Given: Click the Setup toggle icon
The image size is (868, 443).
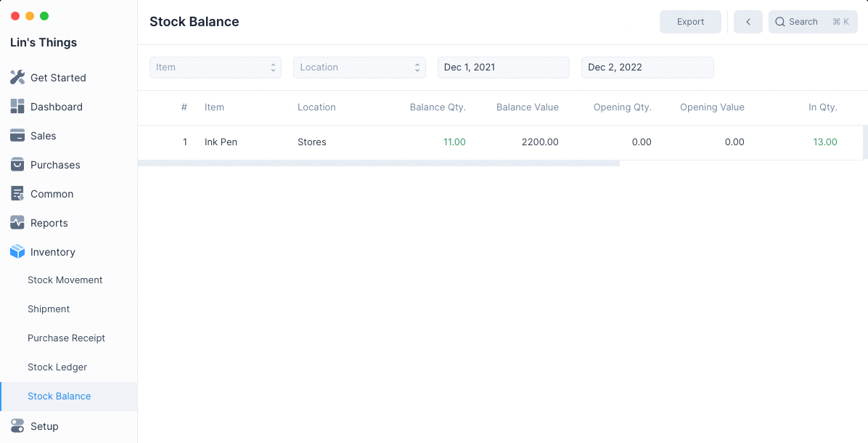Looking at the screenshot, I should 17,426.
